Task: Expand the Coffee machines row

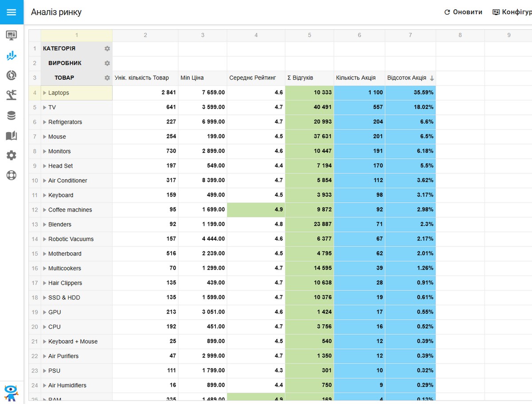Action: click(45, 210)
